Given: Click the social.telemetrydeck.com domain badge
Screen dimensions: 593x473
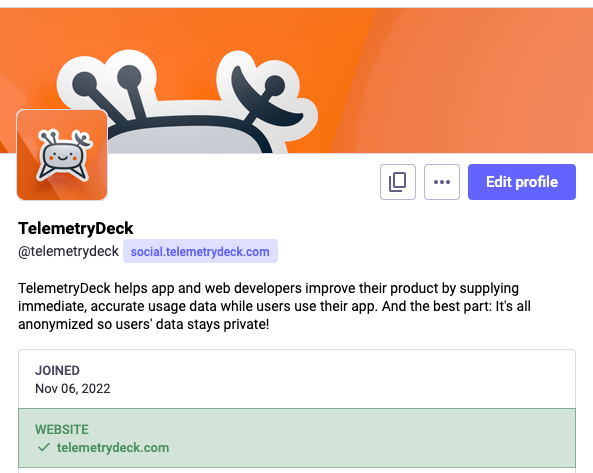Looking at the screenshot, I should (200, 251).
